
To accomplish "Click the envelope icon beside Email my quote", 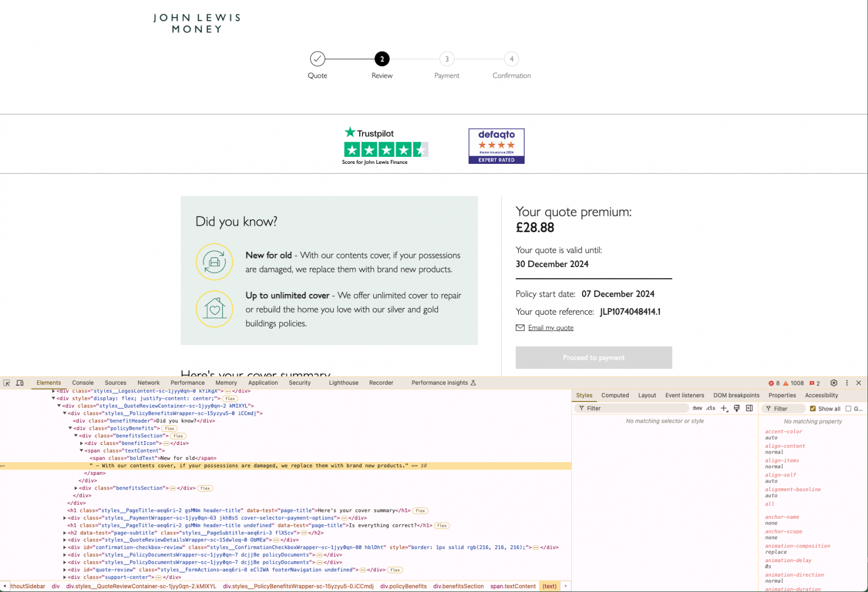I will click(x=520, y=328).
